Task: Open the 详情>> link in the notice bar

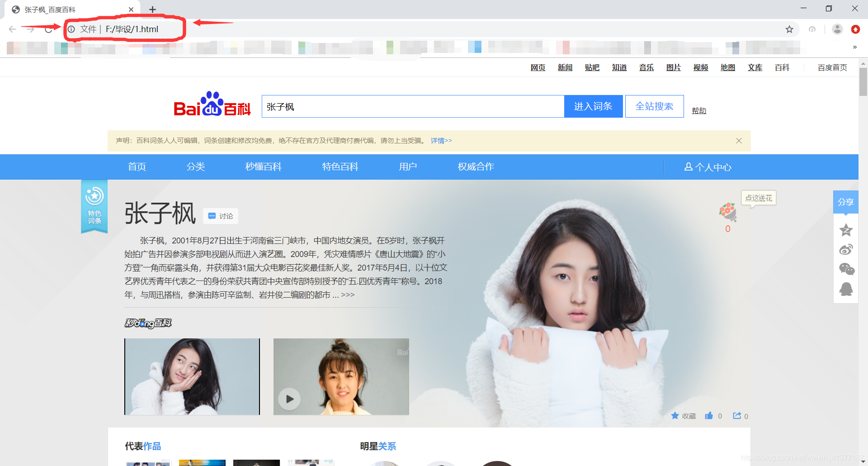Action: [x=441, y=141]
